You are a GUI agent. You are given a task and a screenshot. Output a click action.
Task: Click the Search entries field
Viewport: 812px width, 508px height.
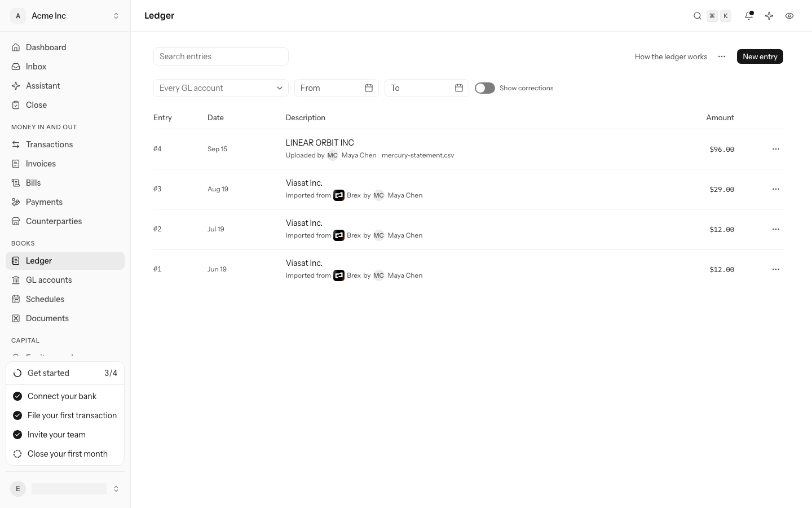coord(221,56)
